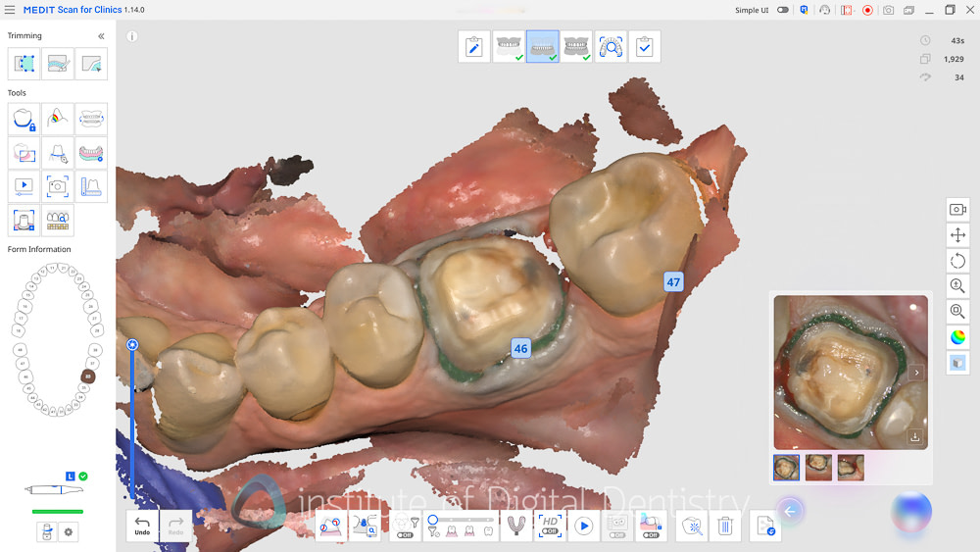Viewport: 980px width, 552px height.
Task: Select tooth label 46 on model
Action: [x=520, y=348]
